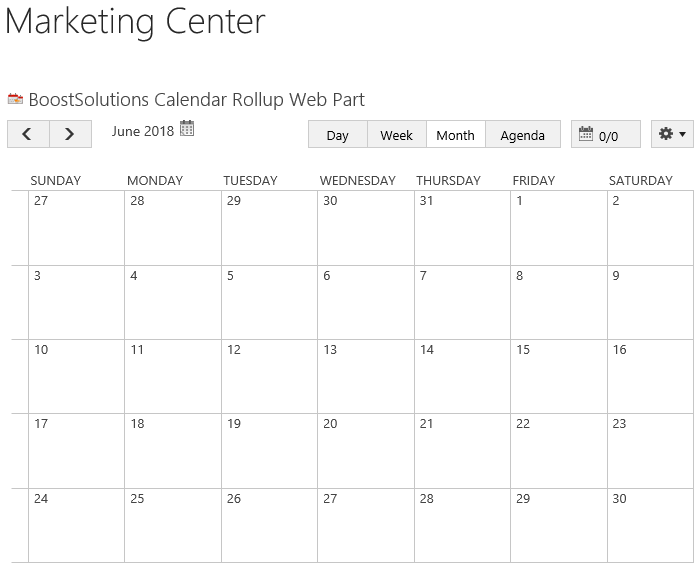Select the Month view tab

(456, 134)
